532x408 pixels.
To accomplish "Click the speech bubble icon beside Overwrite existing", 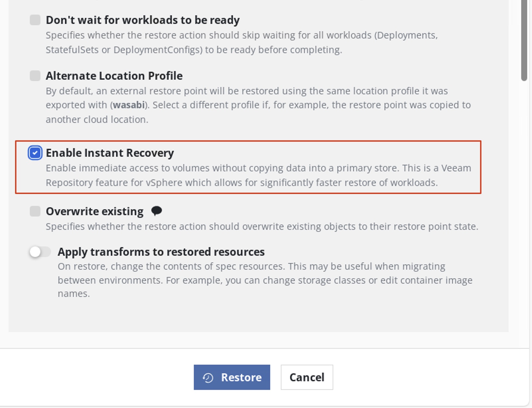I will (x=156, y=211).
